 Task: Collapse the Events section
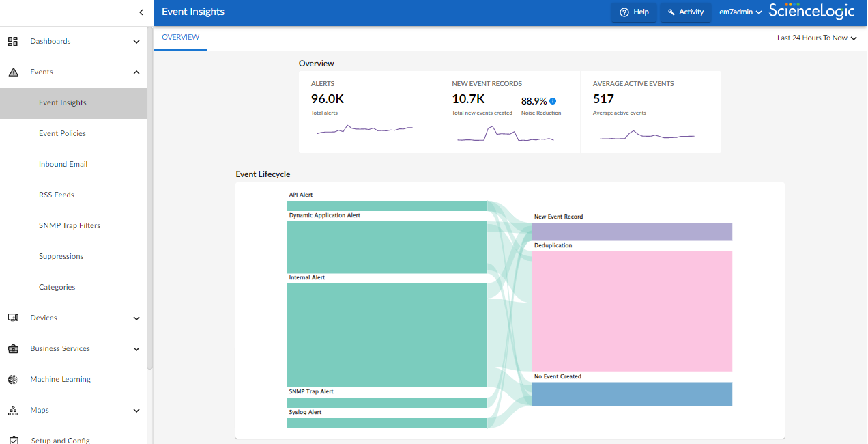(136, 72)
